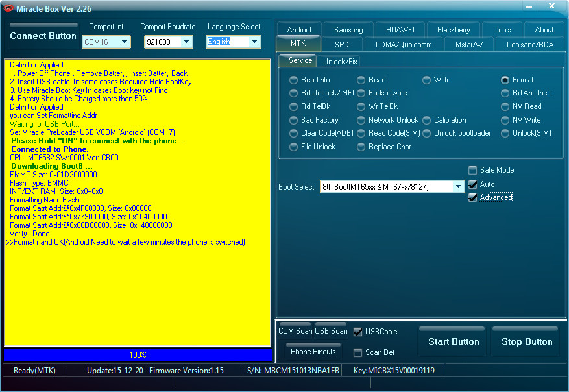The width and height of the screenshot is (569, 392).
Task: Choose Clear Code(ADB) option
Action: click(x=293, y=134)
